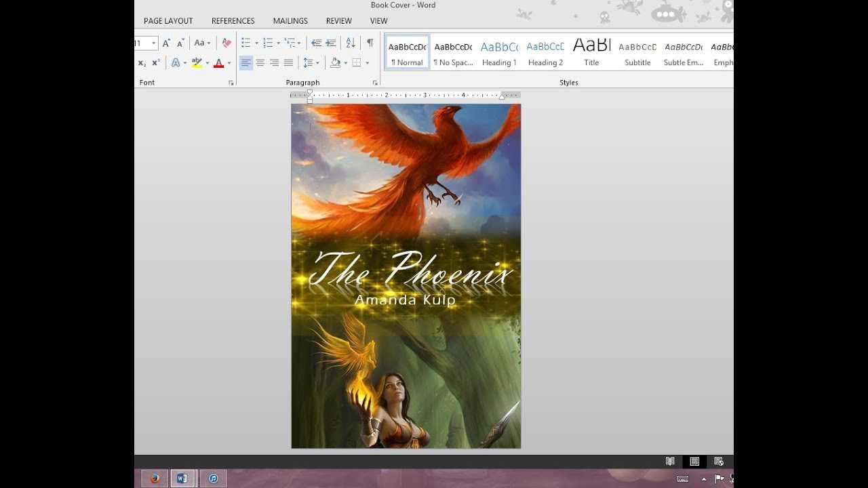Apply superscript formatting
This screenshot has width=868, height=488.
tap(156, 63)
